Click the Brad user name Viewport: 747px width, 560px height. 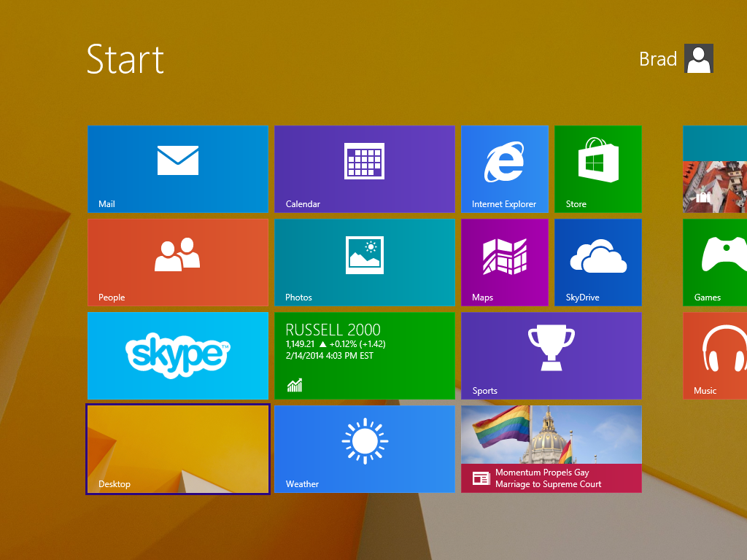pyautogui.click(x=658, y=59)
